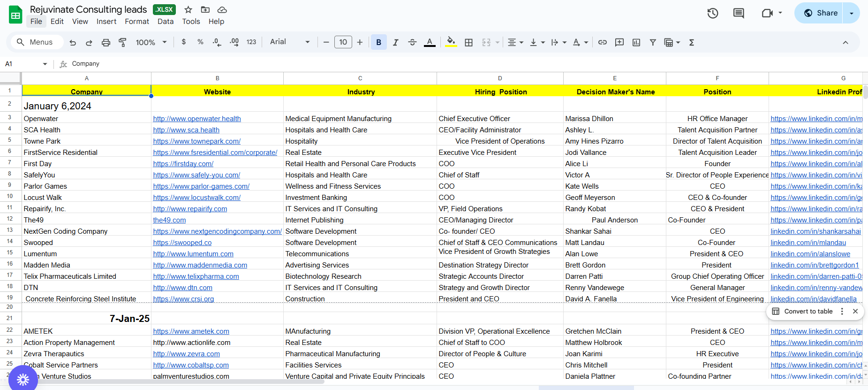Click the insert link icon
The image size is (868, 390).
tap(603, 42)
